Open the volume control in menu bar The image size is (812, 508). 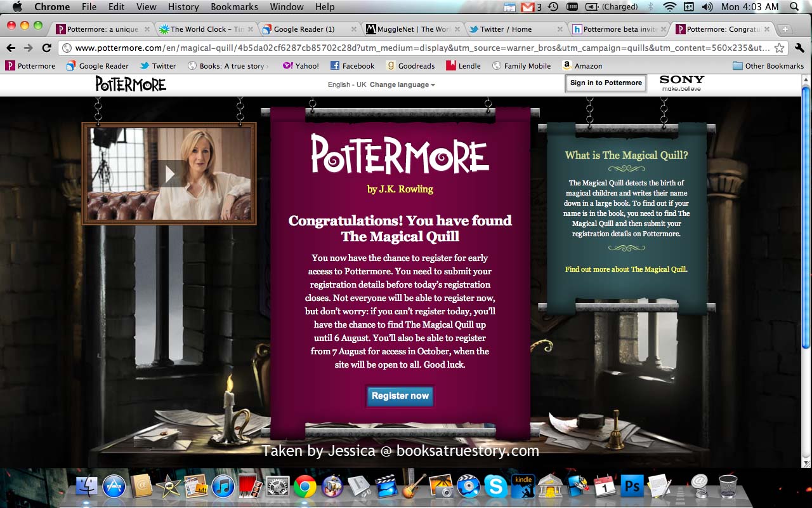click(x=707, y=7)
